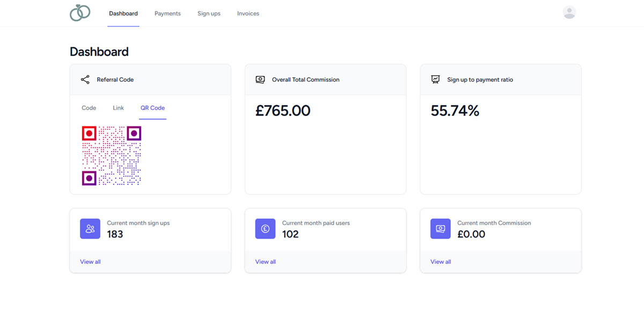The height and width of the screenshot is (317, 644).
Task: Click the Sign up to payment ratio icon
Action: pyautogui.click(x=435, y=79)
